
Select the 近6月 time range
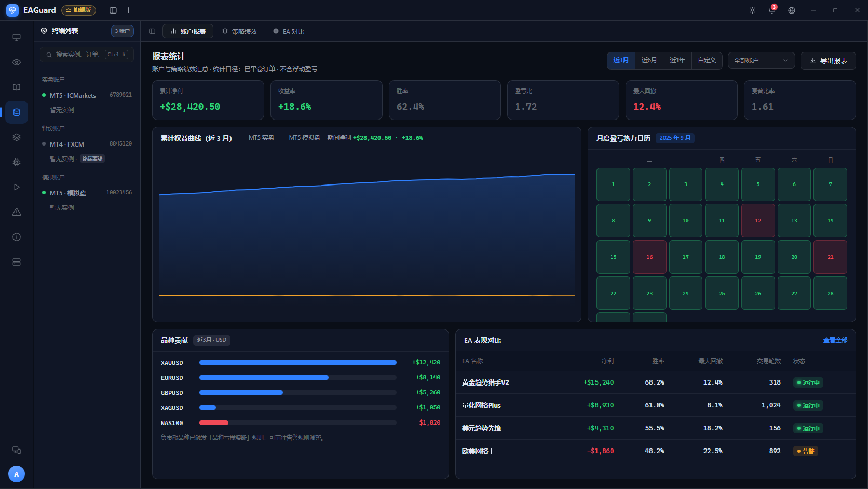pos(649,60)
